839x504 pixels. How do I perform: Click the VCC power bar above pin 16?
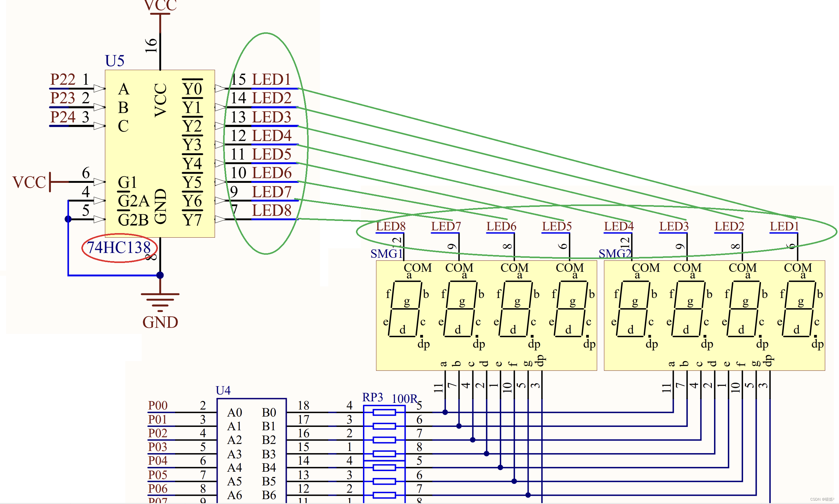(x=160, y=14)
